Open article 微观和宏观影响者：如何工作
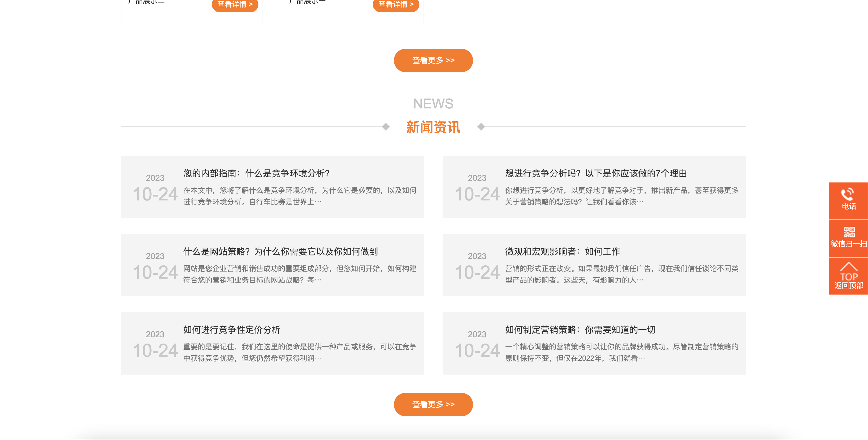Image resolution: width=868 pixels, height=440 pixels. tap(562, 252)
